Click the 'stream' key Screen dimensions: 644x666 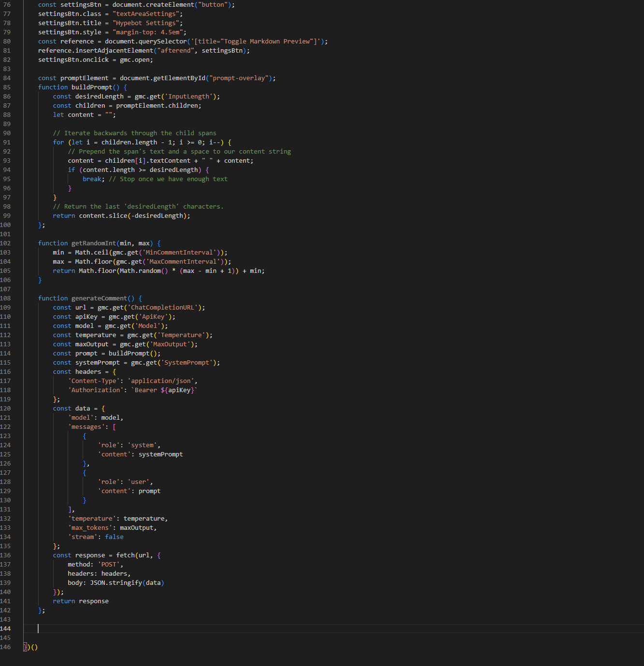tap(83, 537)
